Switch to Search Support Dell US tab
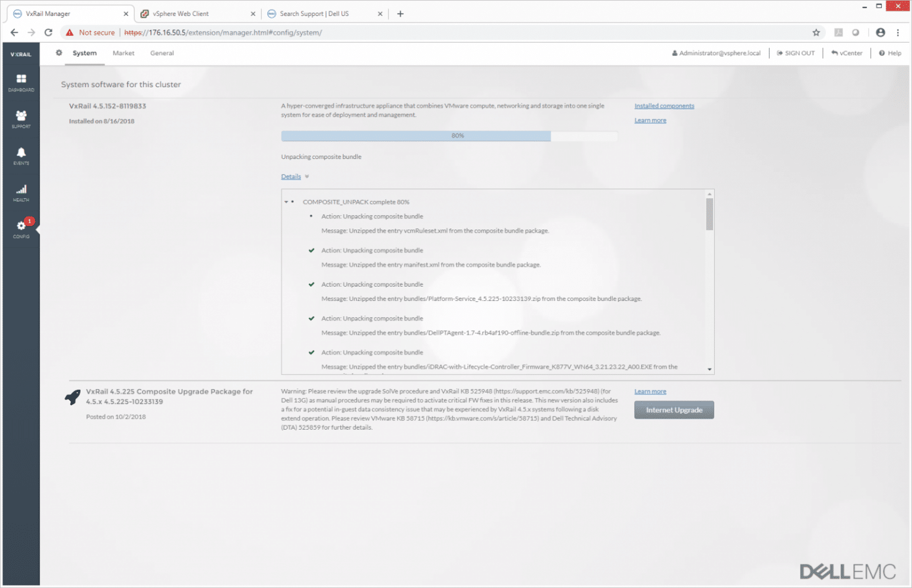The image size is (912, 588). pos(325,14)
